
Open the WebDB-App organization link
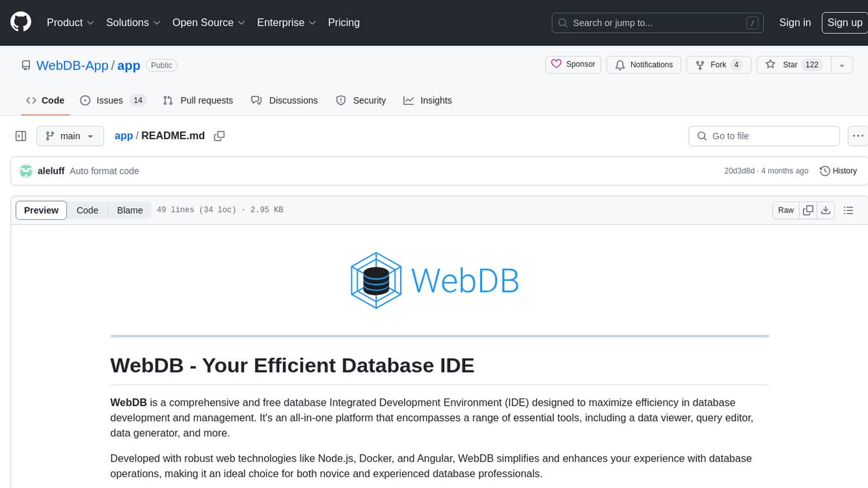72,65
